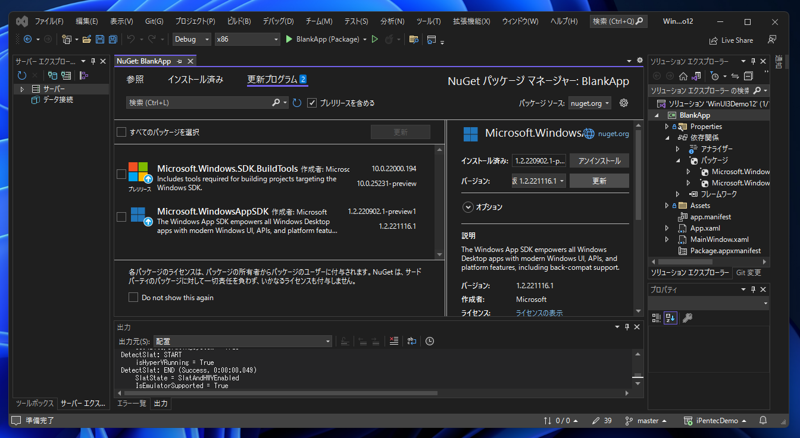This screenshot has height=438, width=800.
Task: Open the Git(G) menu
Action: pyautogui.click(x=154, y=21)
